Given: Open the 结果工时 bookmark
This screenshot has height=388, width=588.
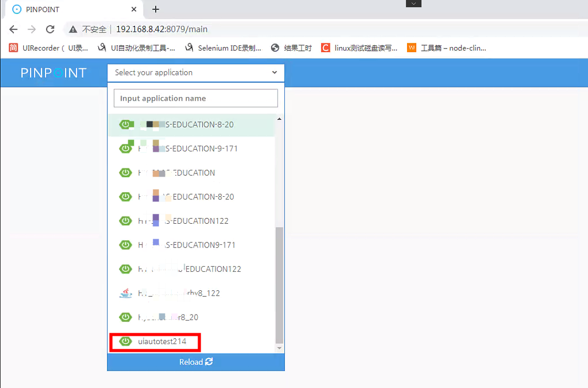Looking at the screenshot, I should click(x=291, y=48).
